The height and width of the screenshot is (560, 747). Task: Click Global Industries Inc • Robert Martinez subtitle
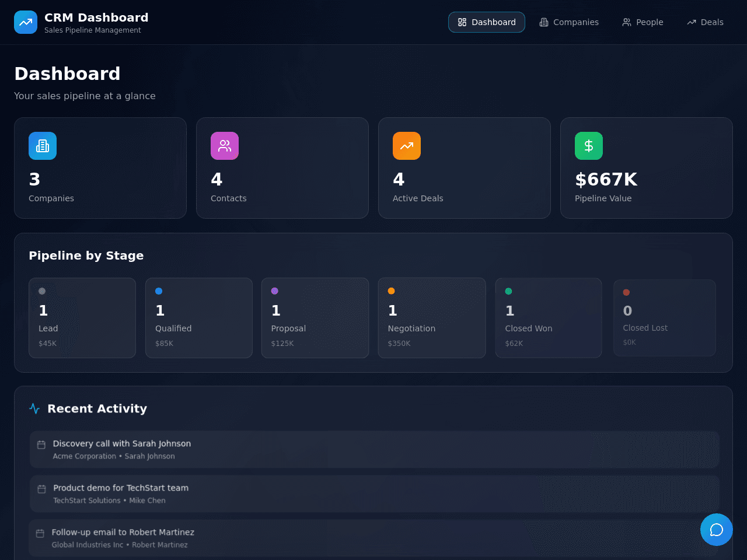point(120,545)
